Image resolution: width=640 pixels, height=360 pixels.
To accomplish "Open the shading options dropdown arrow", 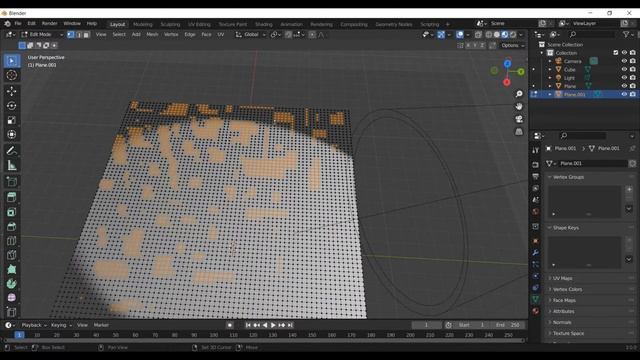I will [521, 35].
